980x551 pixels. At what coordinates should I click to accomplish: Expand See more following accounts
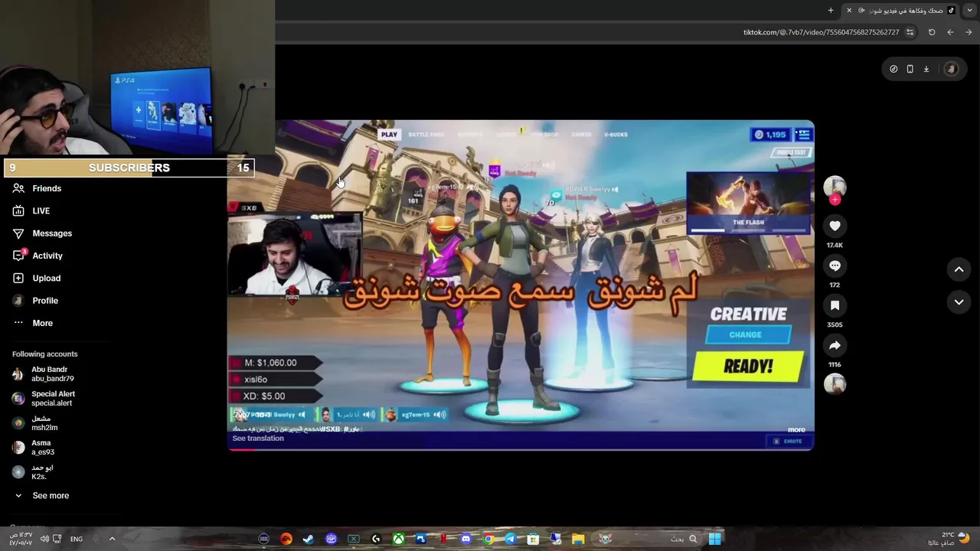pyautogui.click(x=41, y=496)
